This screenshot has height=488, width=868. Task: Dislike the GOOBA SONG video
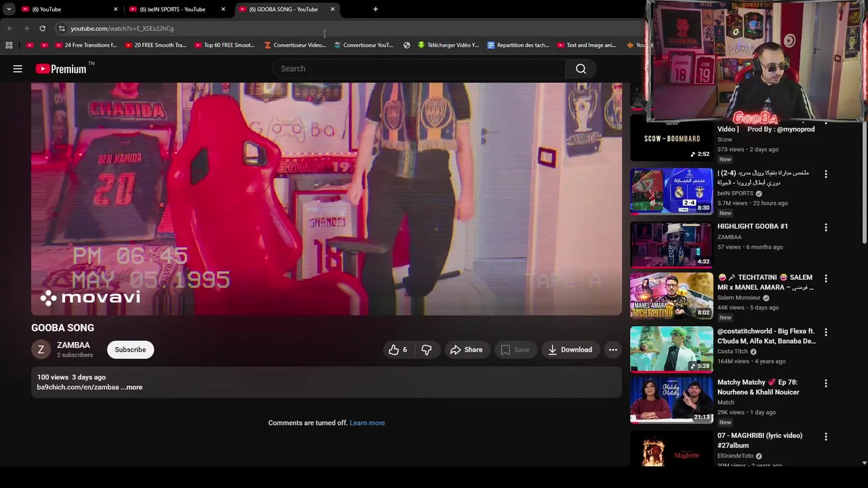[427, 350]
